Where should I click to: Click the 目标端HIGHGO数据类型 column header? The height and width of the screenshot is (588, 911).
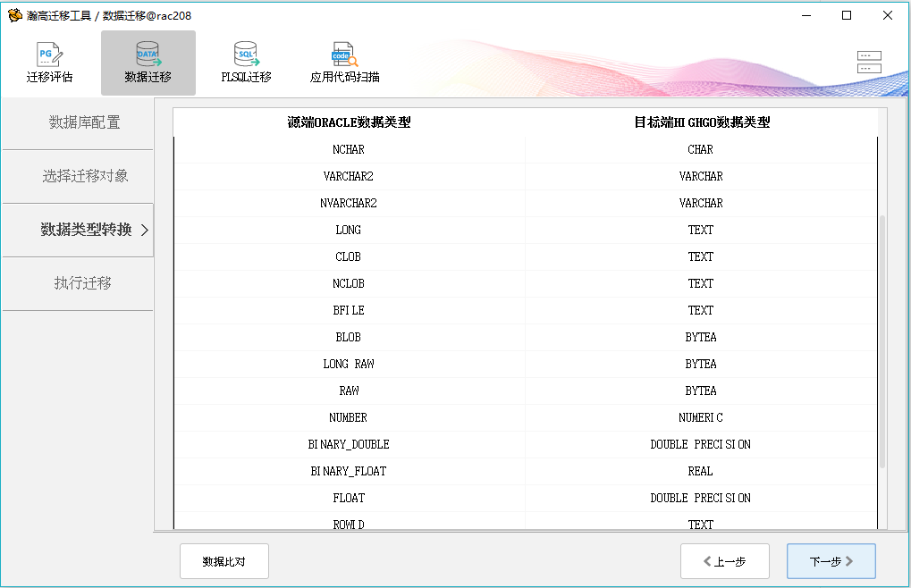[x=702, y=122]
